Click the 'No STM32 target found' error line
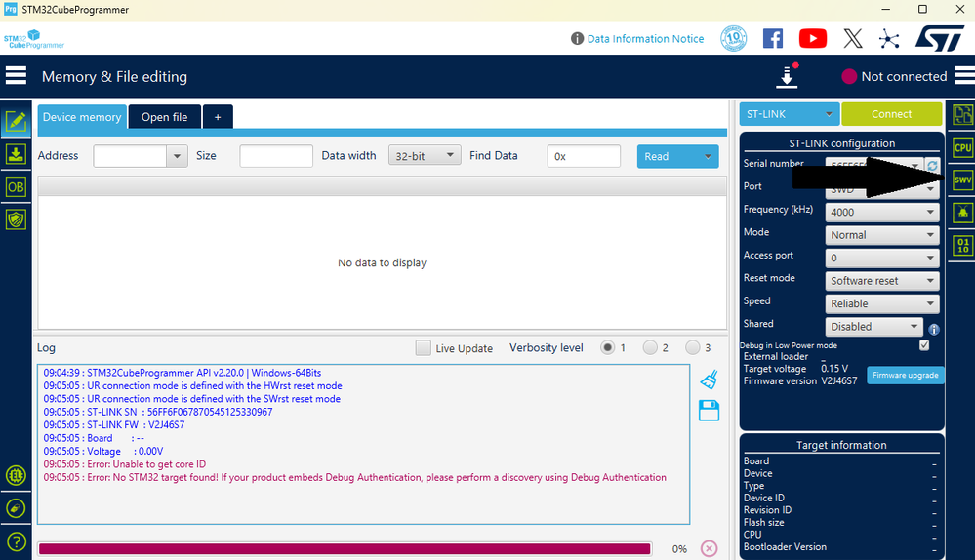The height and width of the screenshot is (560, 975). pyautogui.click(x=355, y=477)
